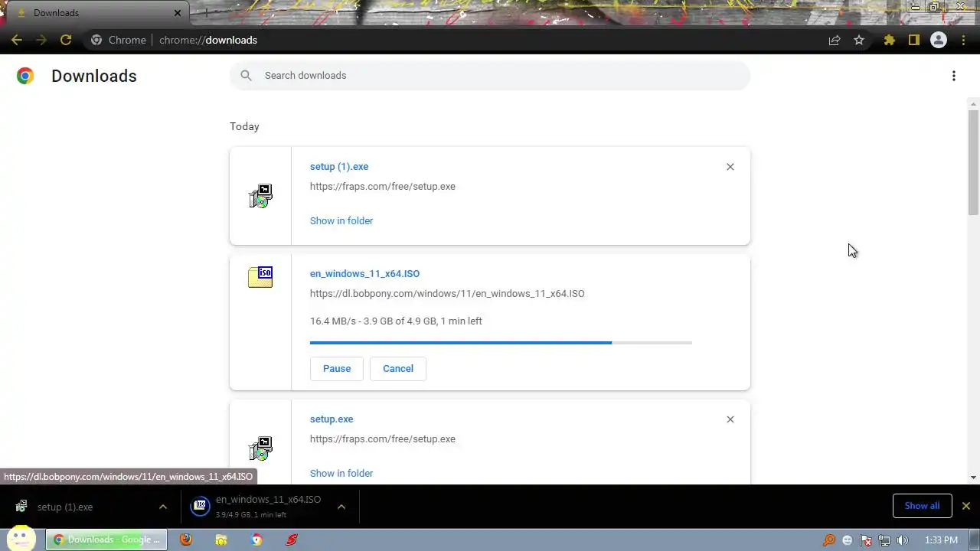Open a new tab with the plus button
Screen dimensions: 980x551
pos(206,13)
